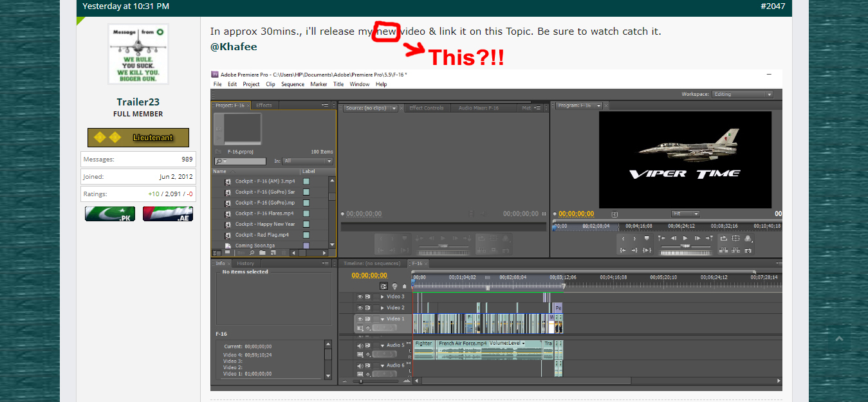
Task: Create a New Bin in Project panel
Action: [x=263, y=253]
